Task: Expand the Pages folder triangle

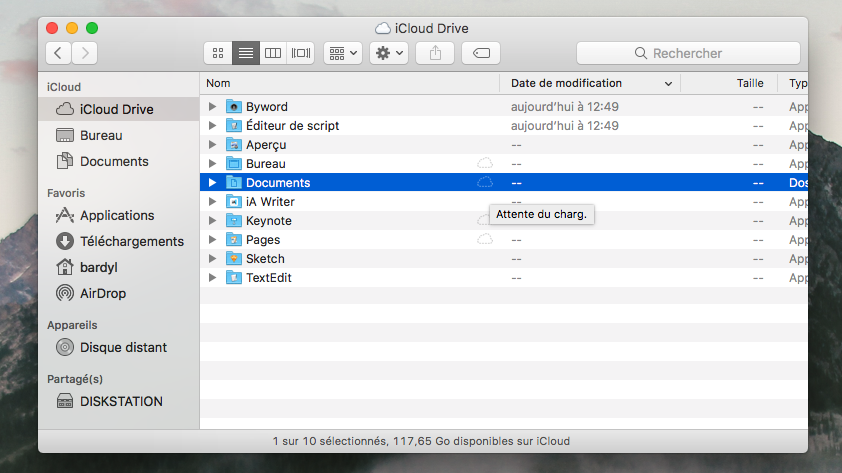Action: [x=212, y=239]
